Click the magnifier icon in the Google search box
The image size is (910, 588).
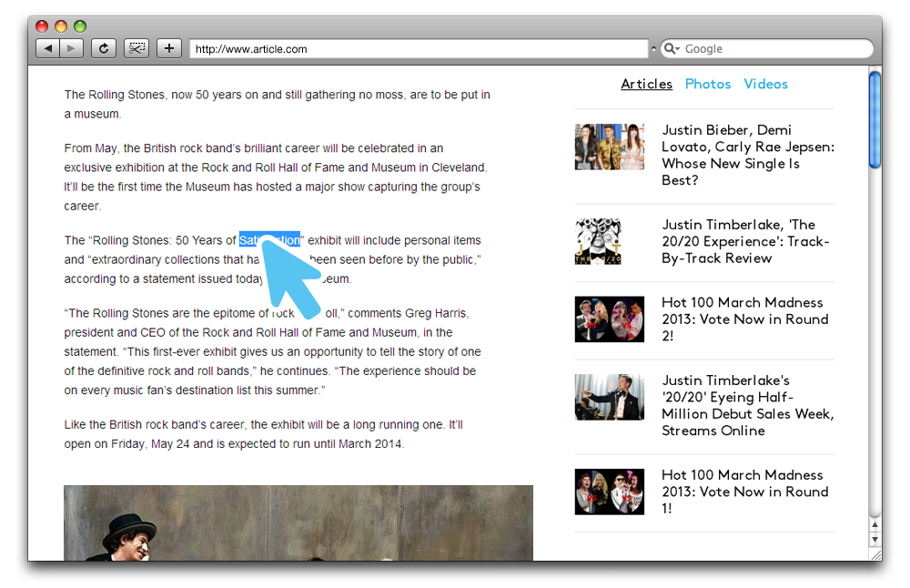(x=671, y=48)
